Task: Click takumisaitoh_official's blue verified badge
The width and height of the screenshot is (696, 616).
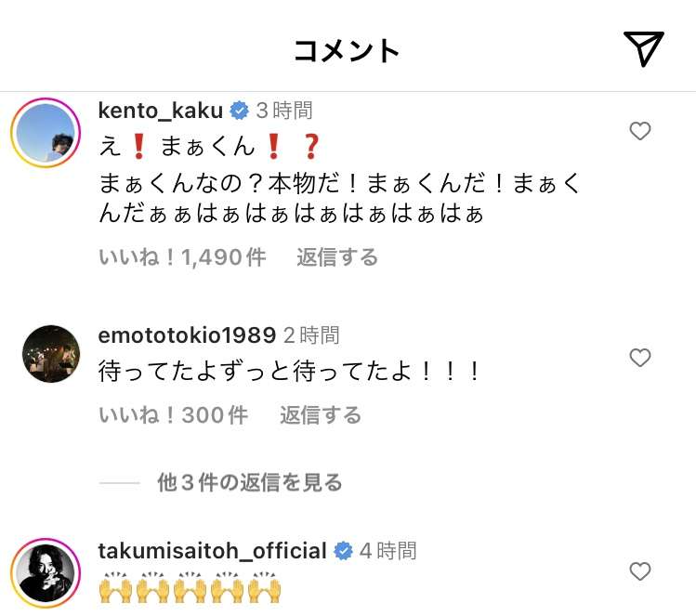Action: pyautogui.click(x=343, y=551)
